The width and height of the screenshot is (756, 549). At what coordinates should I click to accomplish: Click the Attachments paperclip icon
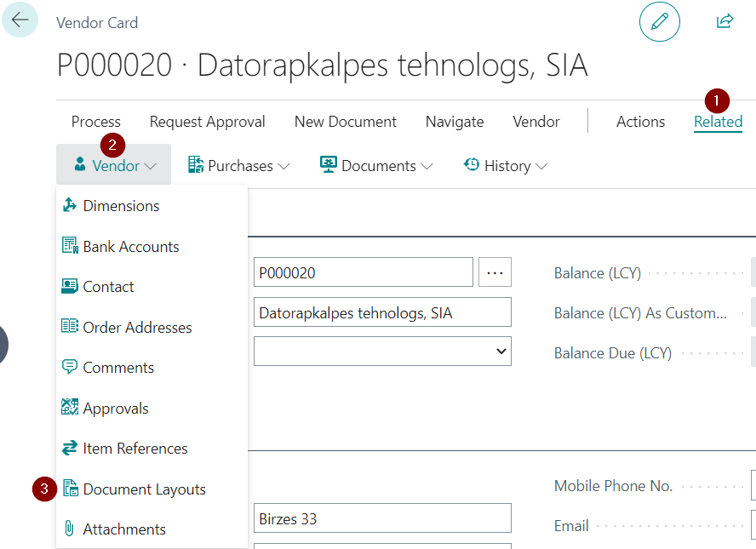[70, 529]
